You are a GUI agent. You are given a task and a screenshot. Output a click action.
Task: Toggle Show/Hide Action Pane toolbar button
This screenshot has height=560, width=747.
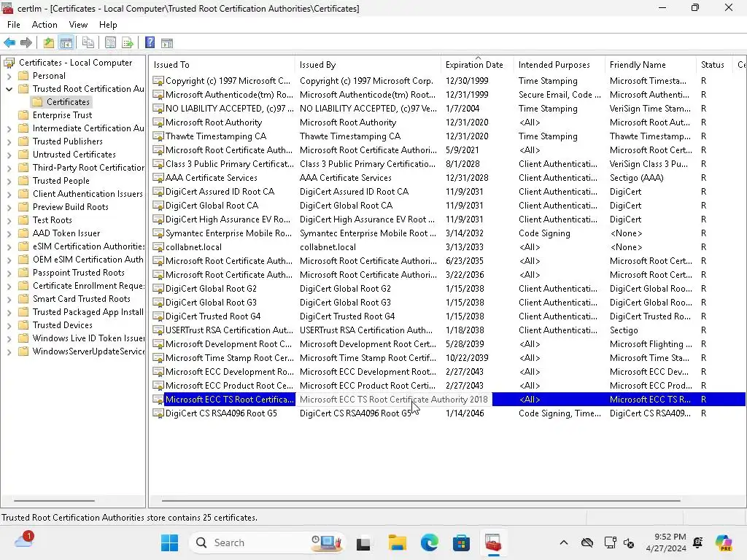click(x=167, y=43)
